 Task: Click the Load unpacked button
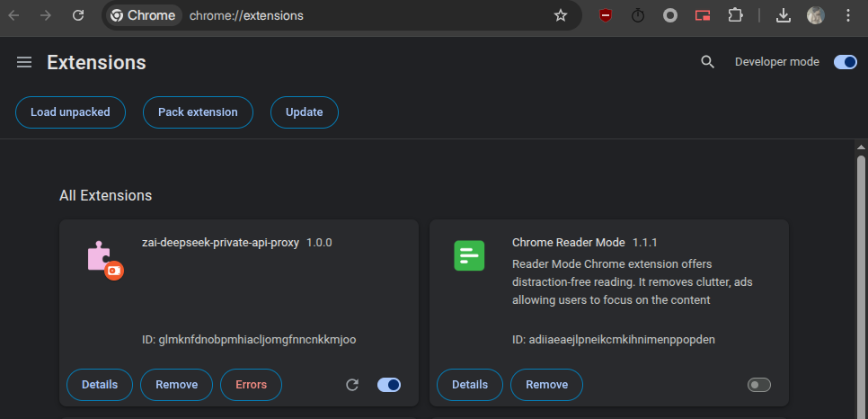[70, 112]
